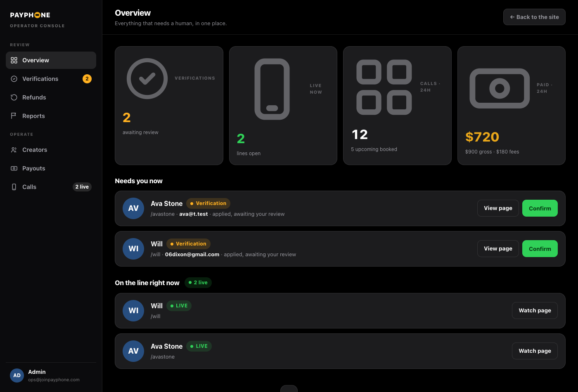578x392 pixels.
Task: Click the banknote icon on Paid 24h card
Action: point(500,88)
